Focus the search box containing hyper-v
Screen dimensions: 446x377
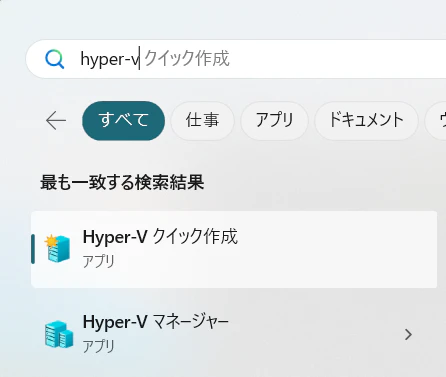(236, 59)
